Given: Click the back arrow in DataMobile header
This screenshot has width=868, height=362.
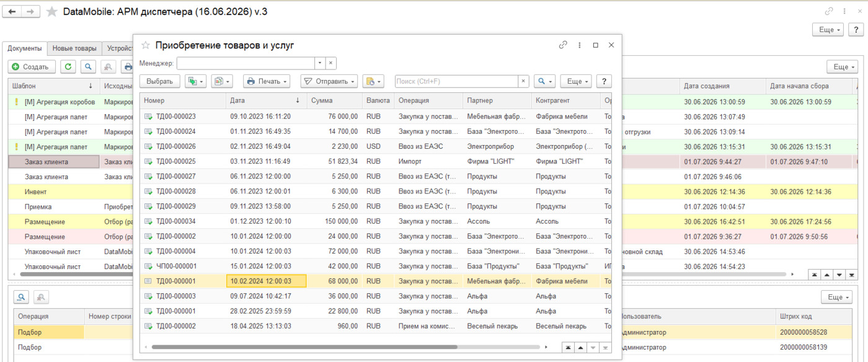Looking at the screenshot, I should (12, 12).
